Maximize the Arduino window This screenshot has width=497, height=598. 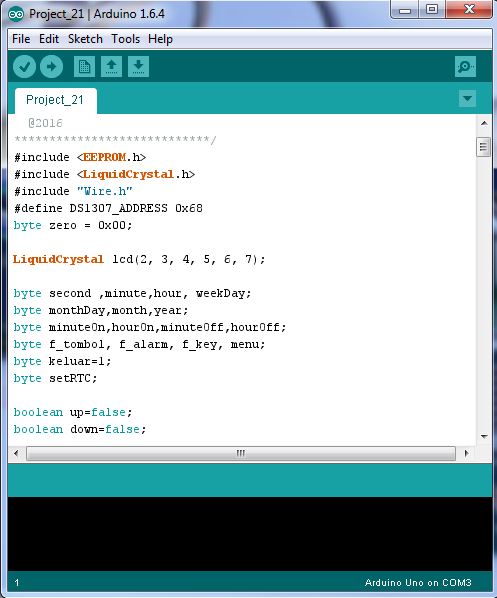pyautogui.click(x=432, y=10)
